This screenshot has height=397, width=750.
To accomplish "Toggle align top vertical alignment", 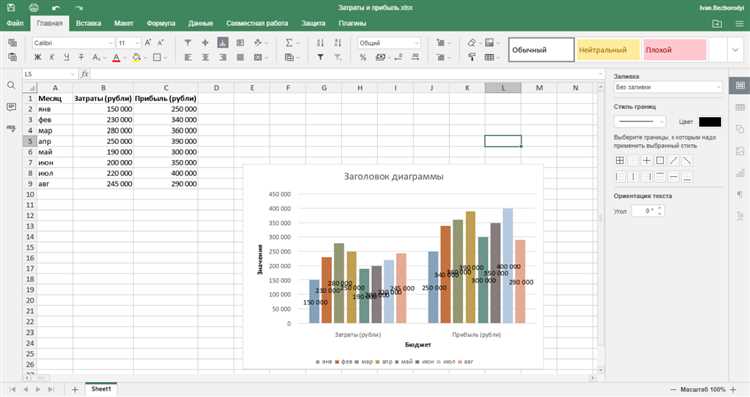I will point(188,43).
